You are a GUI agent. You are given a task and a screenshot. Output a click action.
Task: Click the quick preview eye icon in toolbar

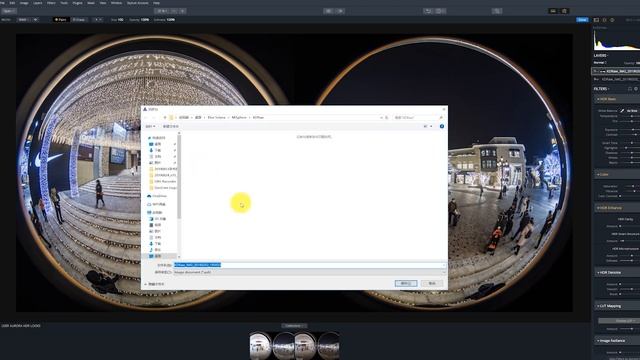point(329,11)
